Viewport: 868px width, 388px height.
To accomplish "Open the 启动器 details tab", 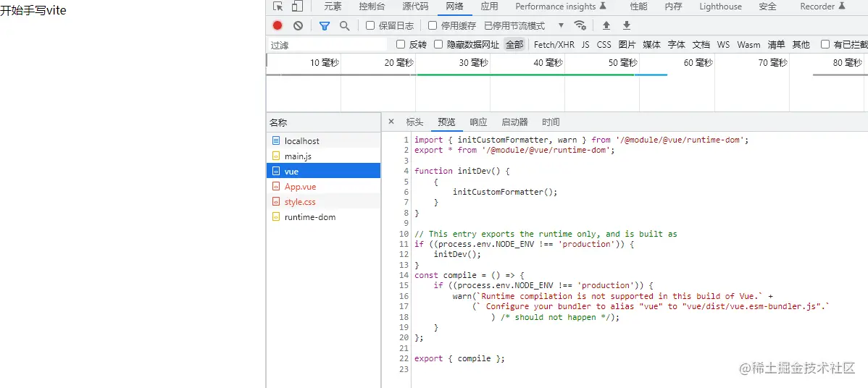I will pyautogui.click(x=514, y=122).
